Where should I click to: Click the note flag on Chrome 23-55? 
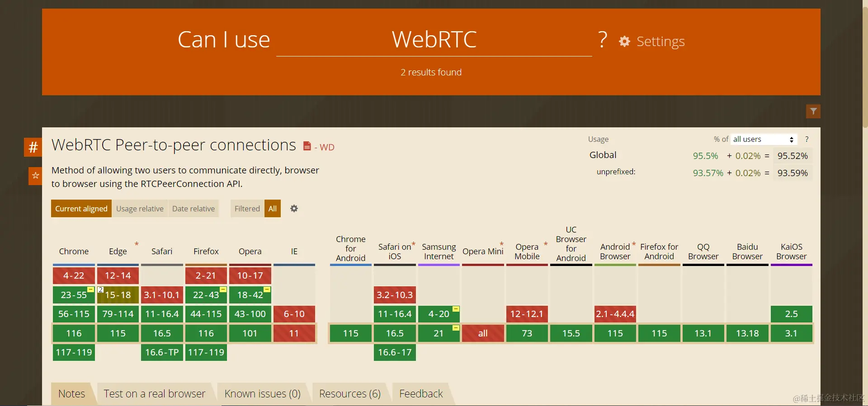(x=90, y=289)
